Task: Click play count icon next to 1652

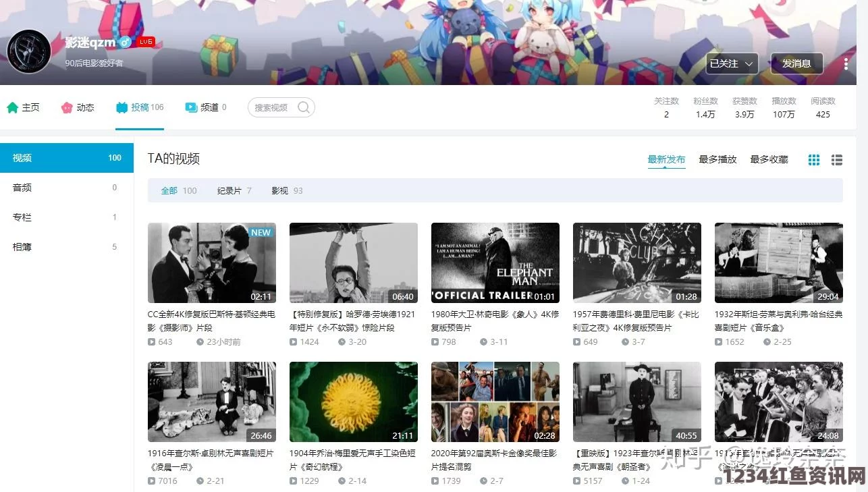Action: coord(718,342)
